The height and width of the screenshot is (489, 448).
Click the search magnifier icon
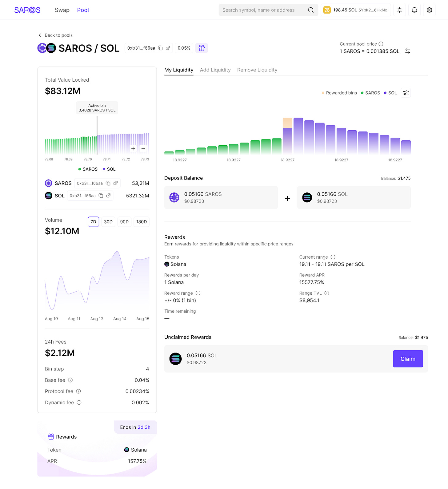[311, 10]
